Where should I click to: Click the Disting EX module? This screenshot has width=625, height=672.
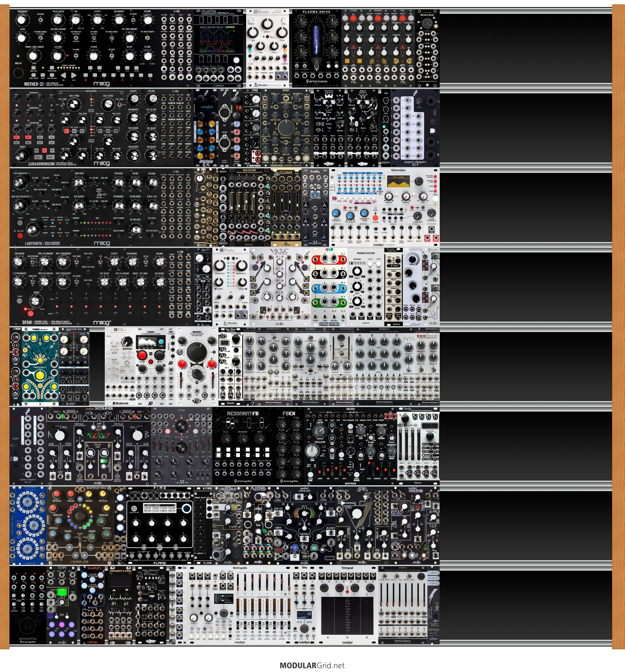(x=206, y=128)
